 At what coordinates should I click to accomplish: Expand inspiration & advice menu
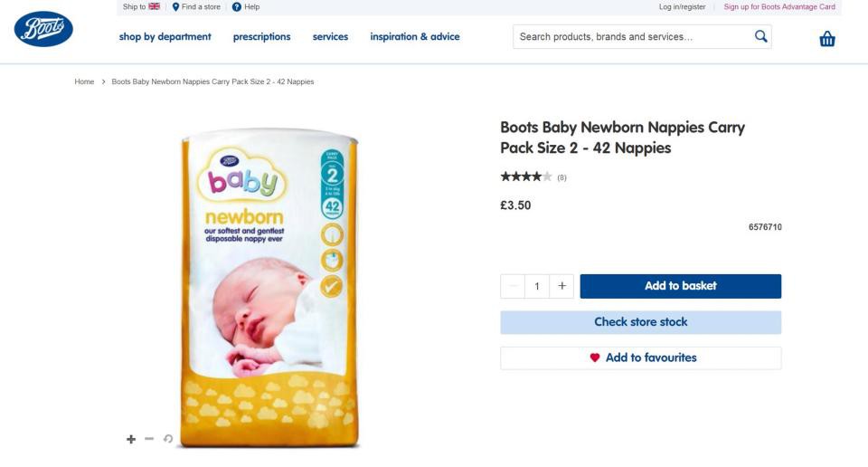[414, 37]
